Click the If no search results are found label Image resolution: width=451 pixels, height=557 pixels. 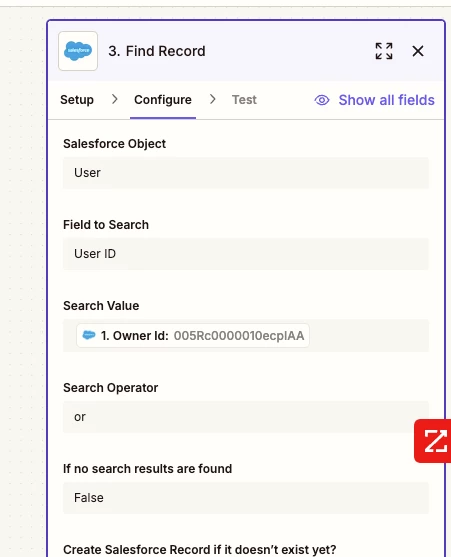(147, 469)
